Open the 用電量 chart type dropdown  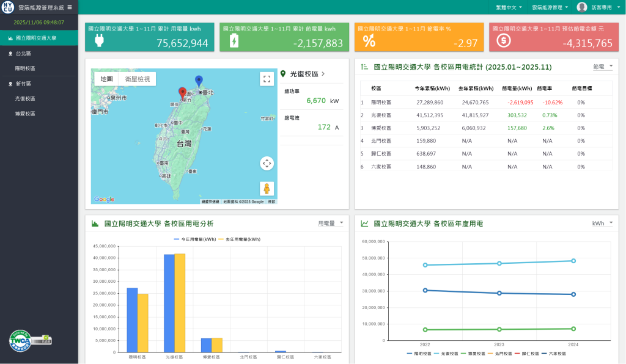pyautogui.click(x=330, y=224)
